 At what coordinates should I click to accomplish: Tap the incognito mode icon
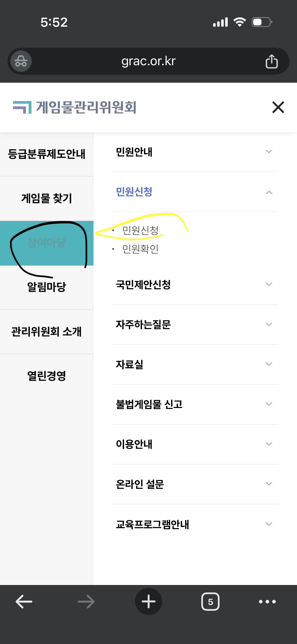[21, 61]
